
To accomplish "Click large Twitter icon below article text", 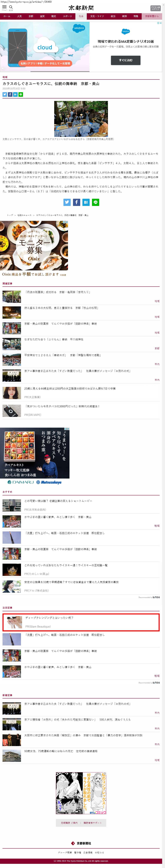I will [x=67, y=202].
